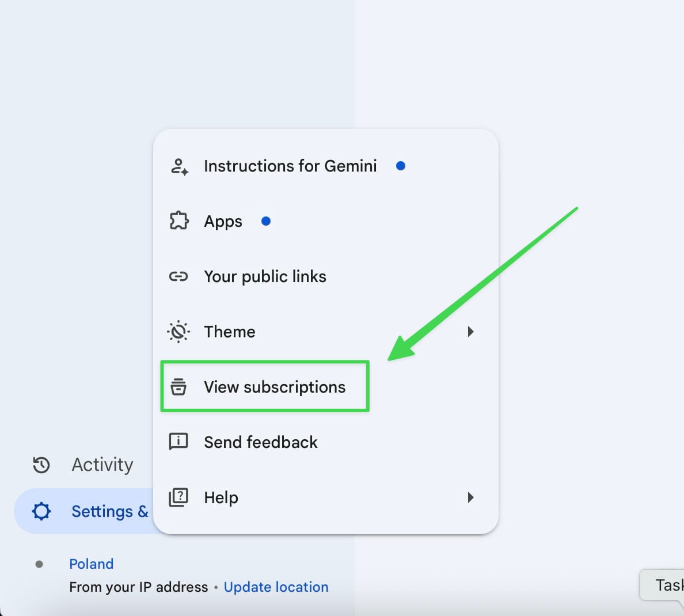The height and width of the screenshot is (616, 684).
Task: Click the blue notification dot next to Apps
Action: [x=266, y=220]
